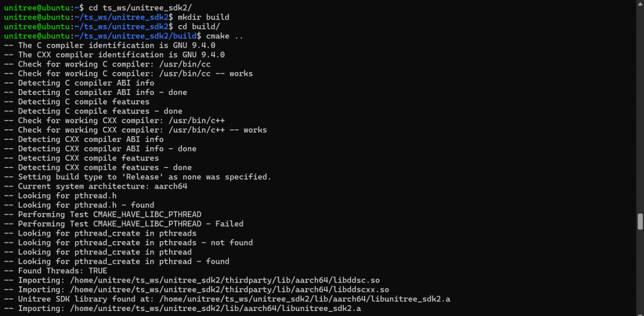Click the 'cd build/' command text
This screenshot has height=316, width=644.
pos(197,26)
